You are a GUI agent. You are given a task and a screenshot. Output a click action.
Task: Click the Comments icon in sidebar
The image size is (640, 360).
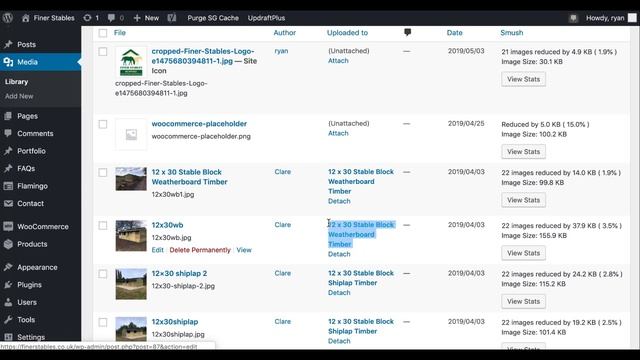coord(8,133)
